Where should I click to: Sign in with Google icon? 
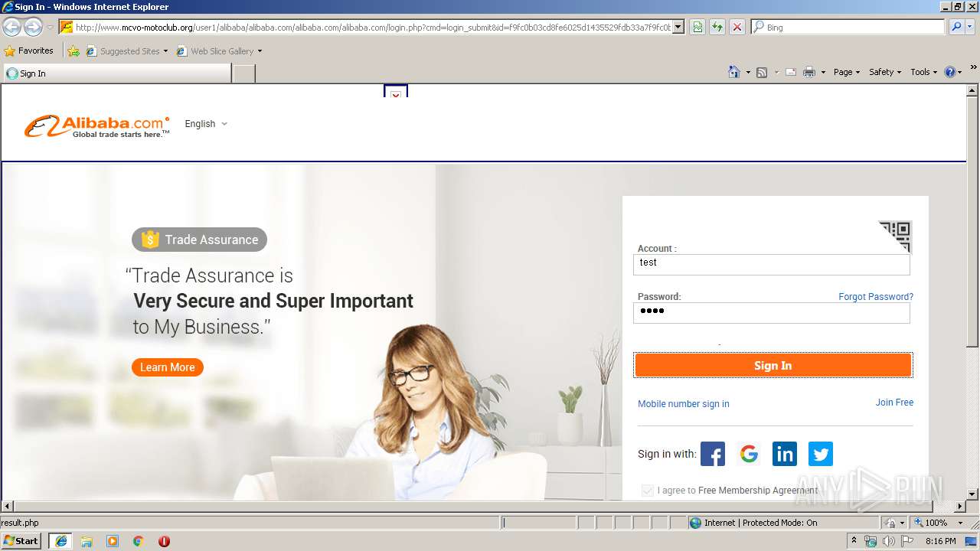[749, 454]
